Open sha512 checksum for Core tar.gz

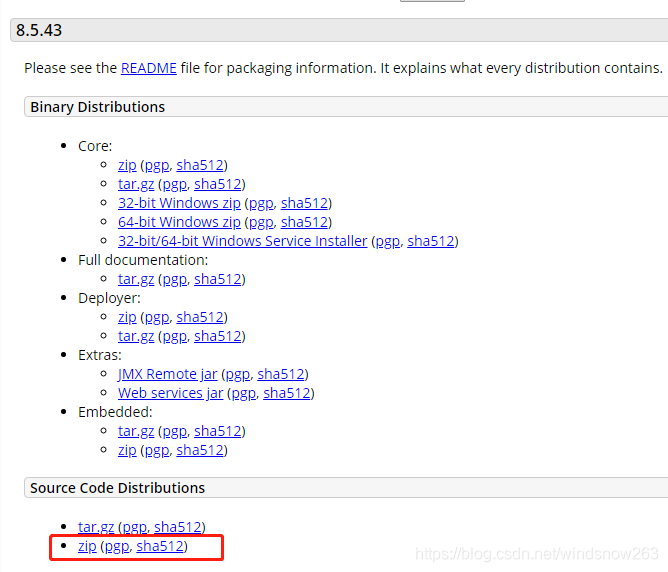tap(218, 184)
